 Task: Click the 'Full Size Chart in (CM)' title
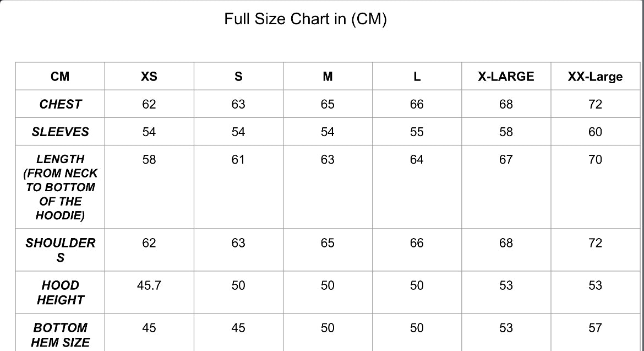coord(305,19)
